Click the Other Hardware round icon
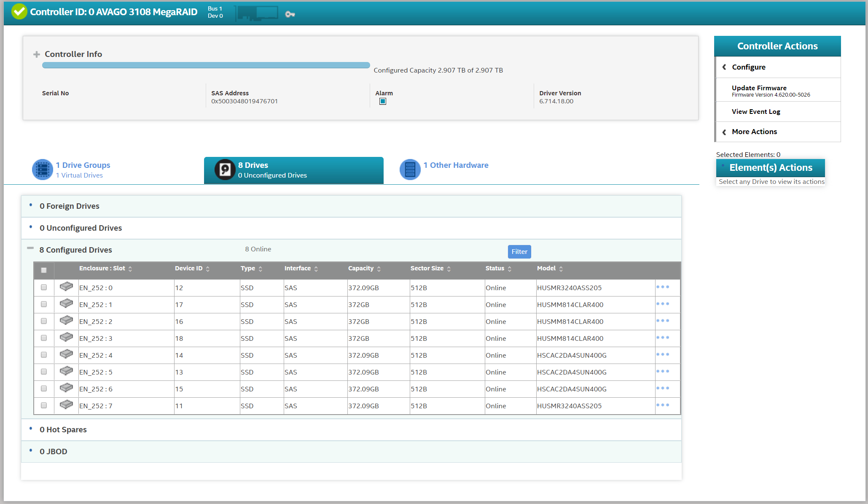Viewport: 868px width, 504px height. tap(410, 170)
